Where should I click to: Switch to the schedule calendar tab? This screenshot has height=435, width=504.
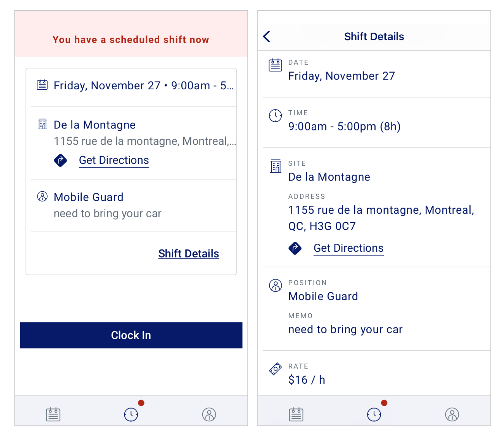[296, 414]
